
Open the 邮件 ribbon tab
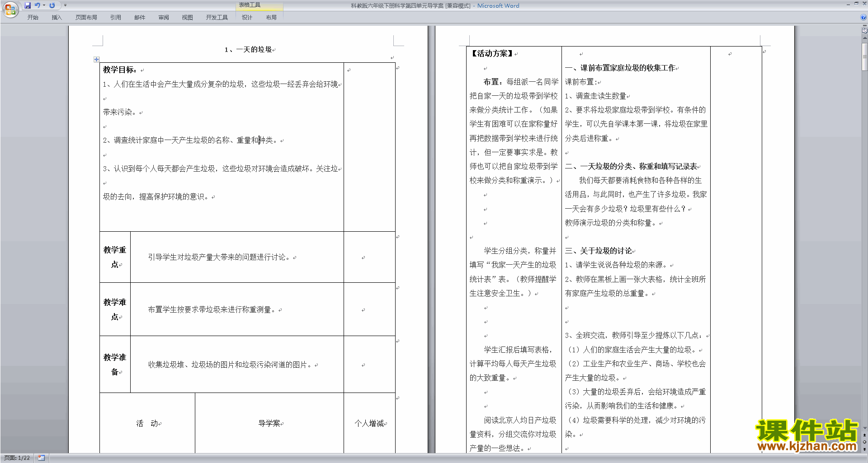pyautogui.click(x=140, y=18)
